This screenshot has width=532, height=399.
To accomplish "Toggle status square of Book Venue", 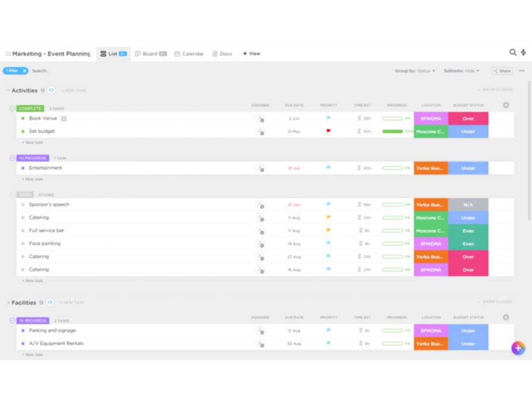I will (x=23, y=119).
